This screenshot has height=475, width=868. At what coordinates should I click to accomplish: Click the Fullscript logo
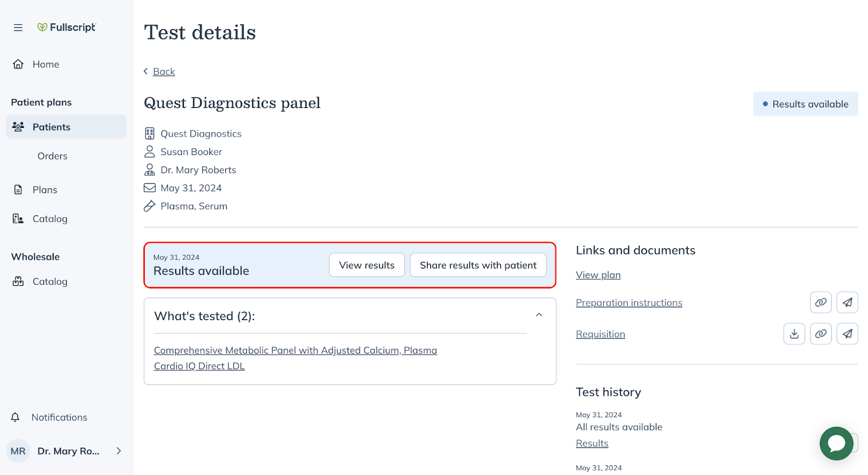(66, 27)
